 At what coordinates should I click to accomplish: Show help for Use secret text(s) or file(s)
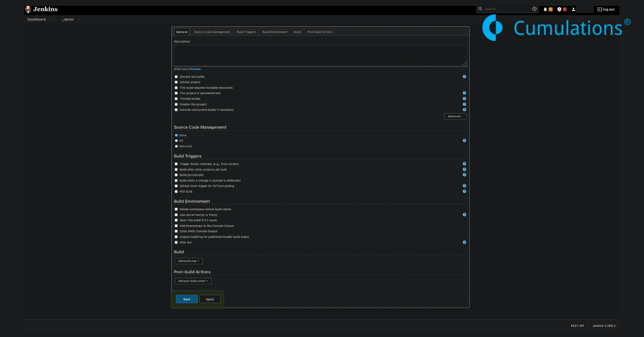point(464,215)
